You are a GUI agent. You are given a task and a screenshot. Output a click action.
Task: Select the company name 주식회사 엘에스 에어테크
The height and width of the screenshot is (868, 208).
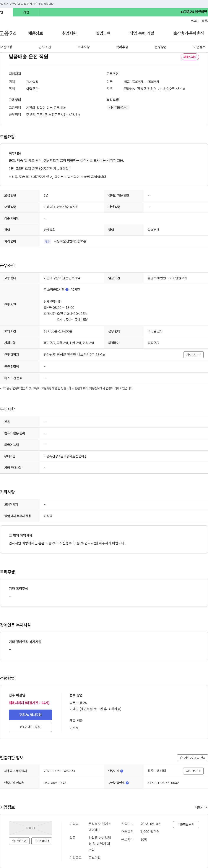[100, 827]
